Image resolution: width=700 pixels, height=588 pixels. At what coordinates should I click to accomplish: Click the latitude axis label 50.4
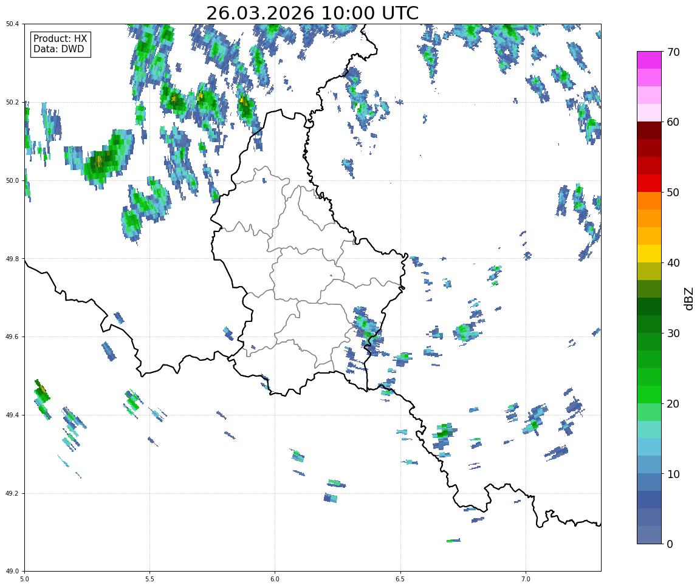[x=13, y=24]
